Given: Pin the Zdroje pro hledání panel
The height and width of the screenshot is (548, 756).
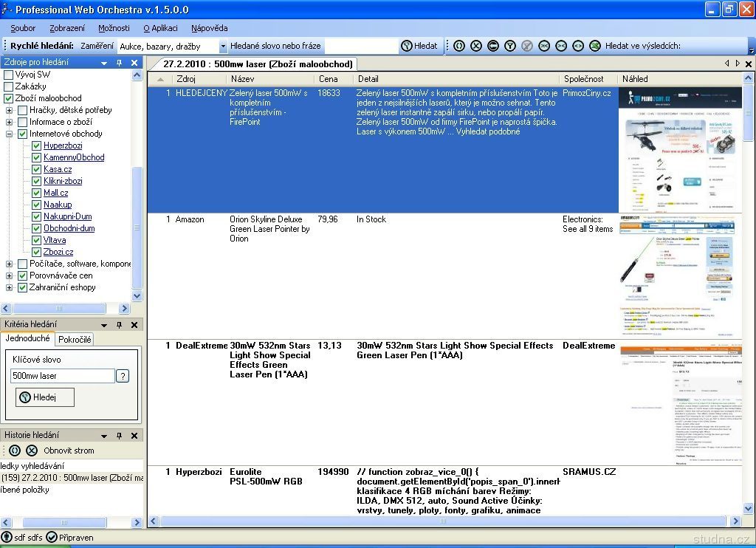Looking at the screenshot, I should pos(120,63).
